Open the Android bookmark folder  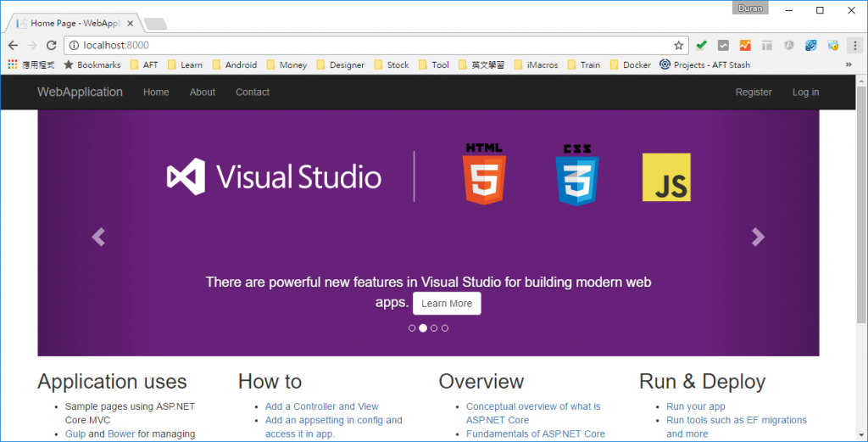(235, 64)
